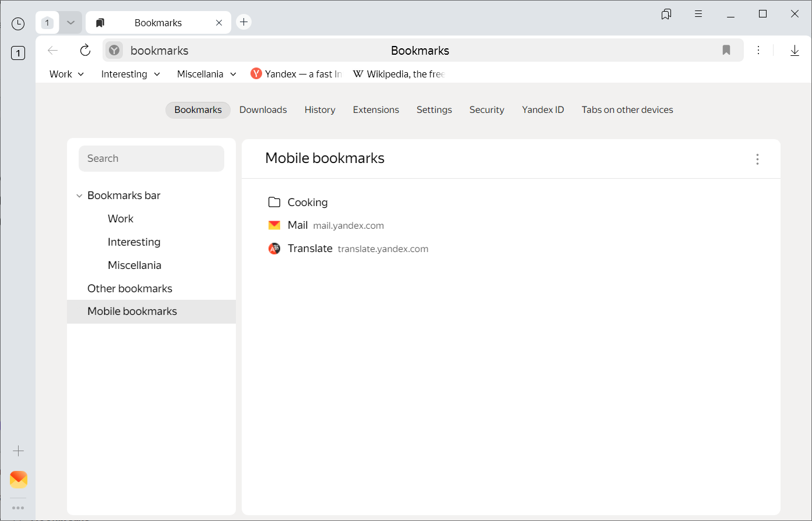Open the Translate bookmark link
812x521 pixels.
(x=310, y=249)
